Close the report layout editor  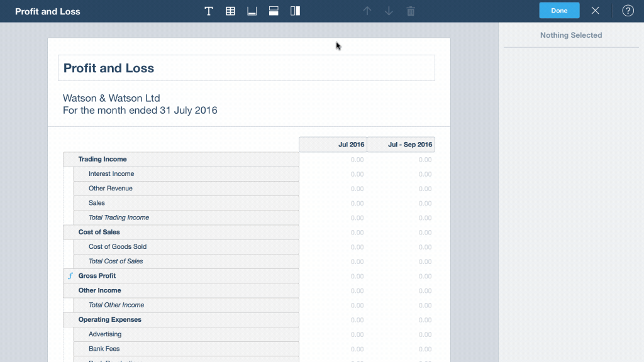click(x=595, y=11)
